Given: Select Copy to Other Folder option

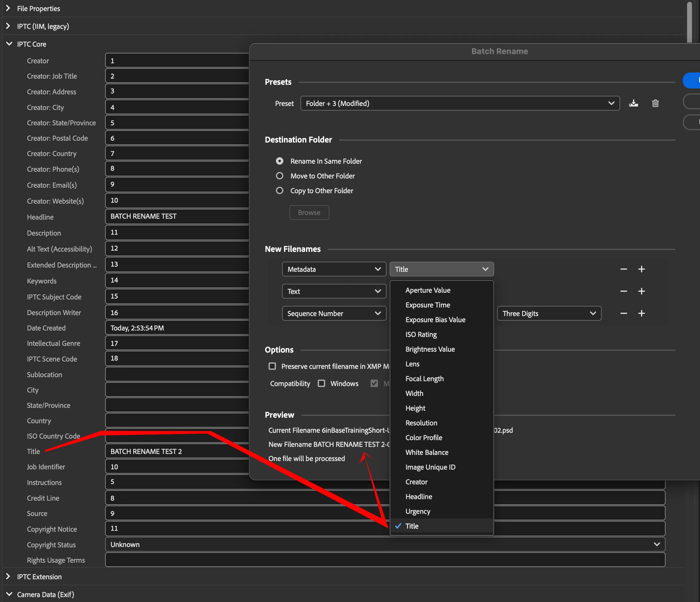Looking at the screenshot, I should (x=279, y=191).
